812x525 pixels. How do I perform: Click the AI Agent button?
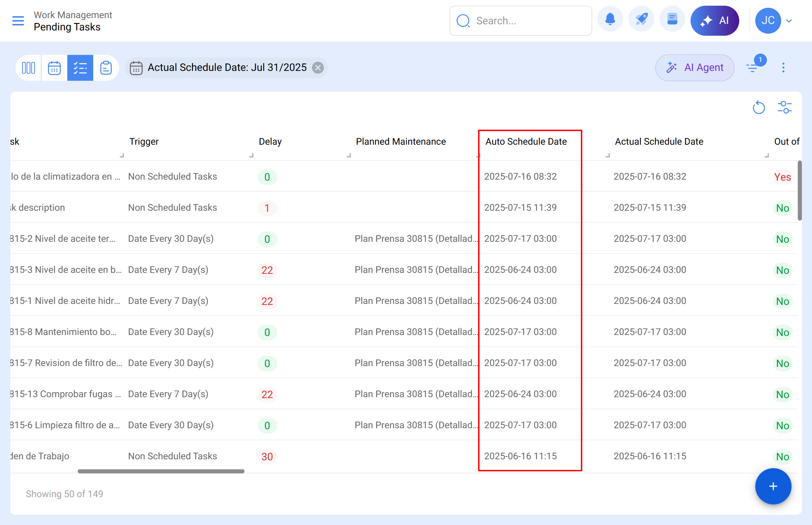point(695,68)
